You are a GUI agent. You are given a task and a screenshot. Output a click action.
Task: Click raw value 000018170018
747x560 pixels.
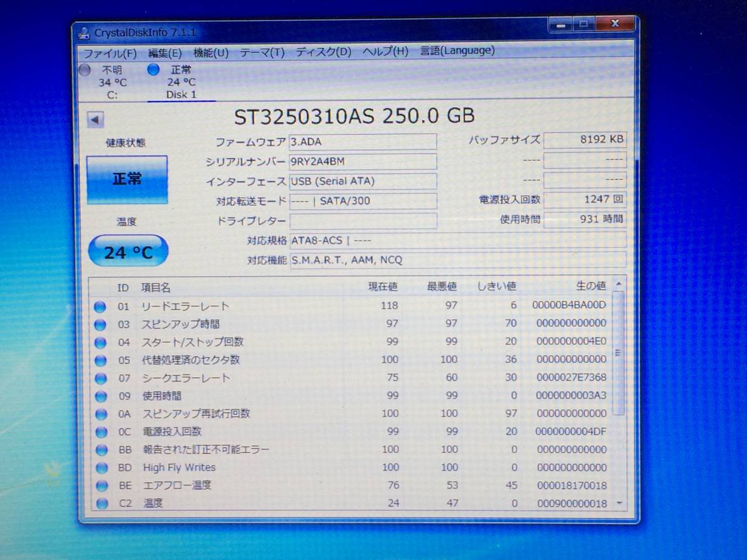571,485
